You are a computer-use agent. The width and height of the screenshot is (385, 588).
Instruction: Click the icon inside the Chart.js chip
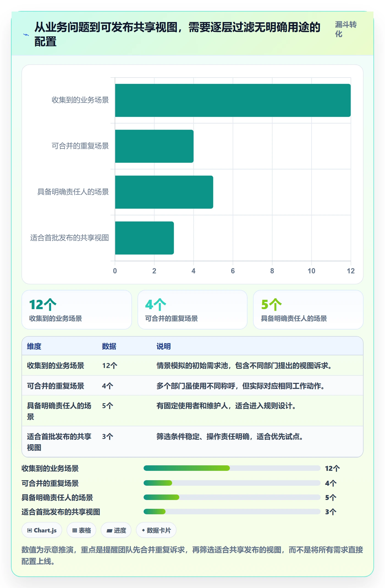pos(30,531)
